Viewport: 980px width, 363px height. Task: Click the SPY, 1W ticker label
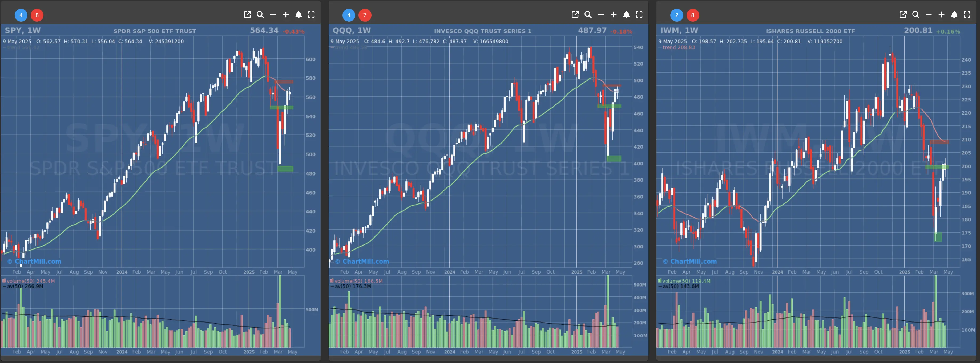23,30
